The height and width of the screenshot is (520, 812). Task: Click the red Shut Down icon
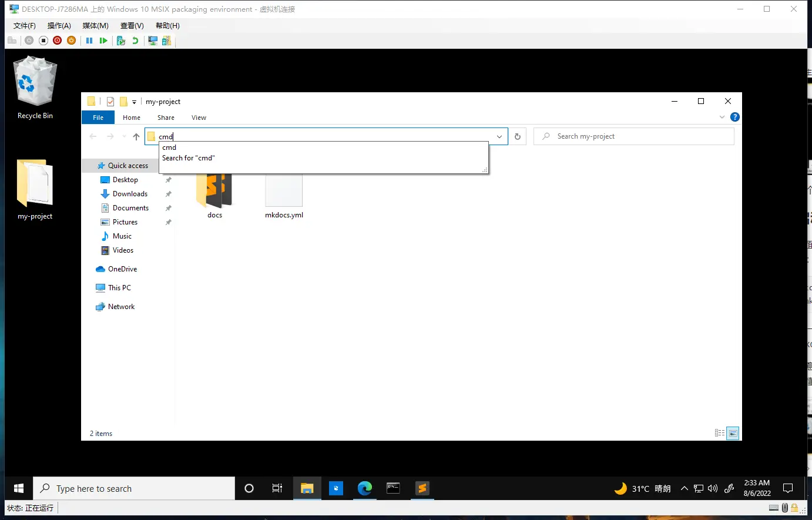tap(57, 41)
